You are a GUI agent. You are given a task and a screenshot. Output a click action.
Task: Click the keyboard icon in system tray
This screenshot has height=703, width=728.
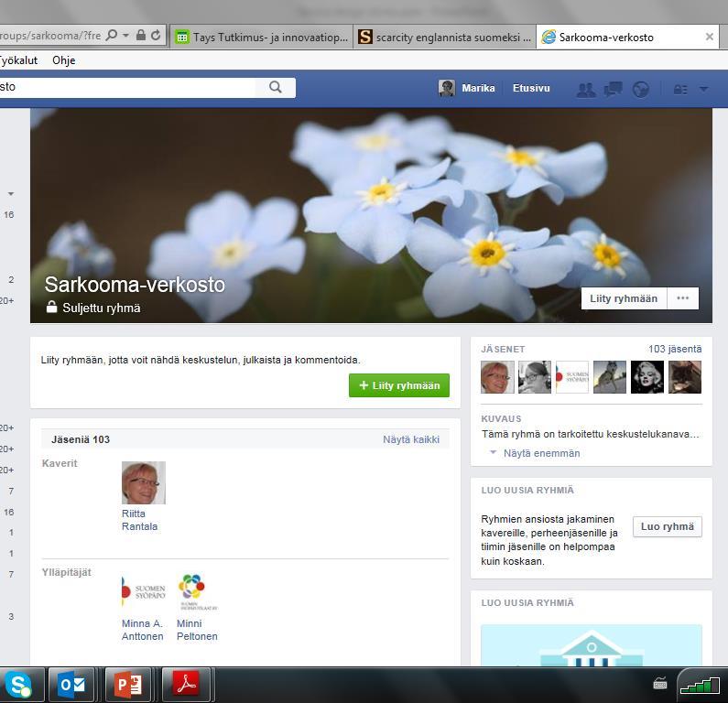pos(660,684)
